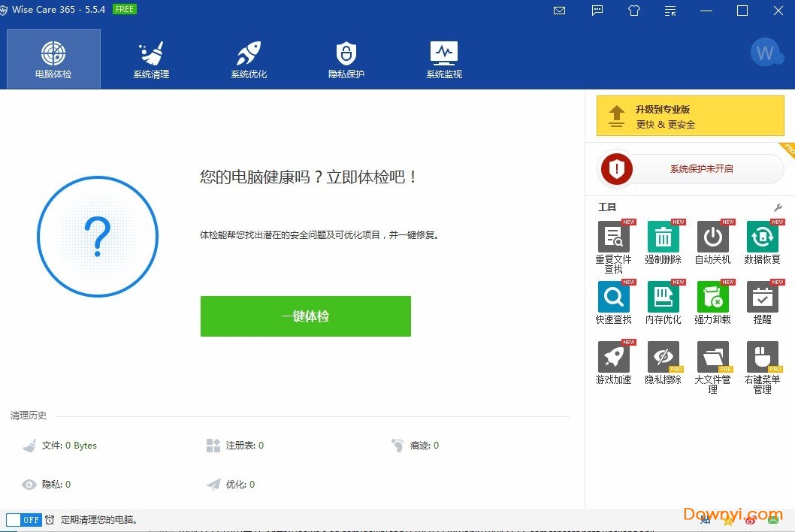Open 升级到专业版 upgrade offer
This screenshot has width=795, height=532.
click(689, 115)
